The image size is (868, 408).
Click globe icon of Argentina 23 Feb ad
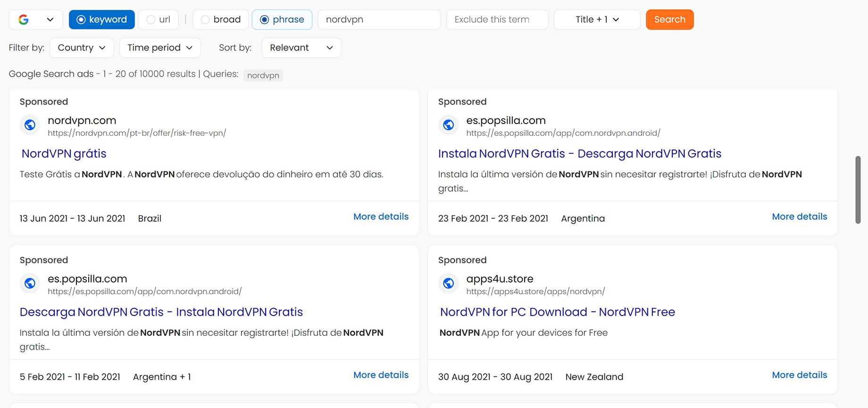click(x=449, y=125)
